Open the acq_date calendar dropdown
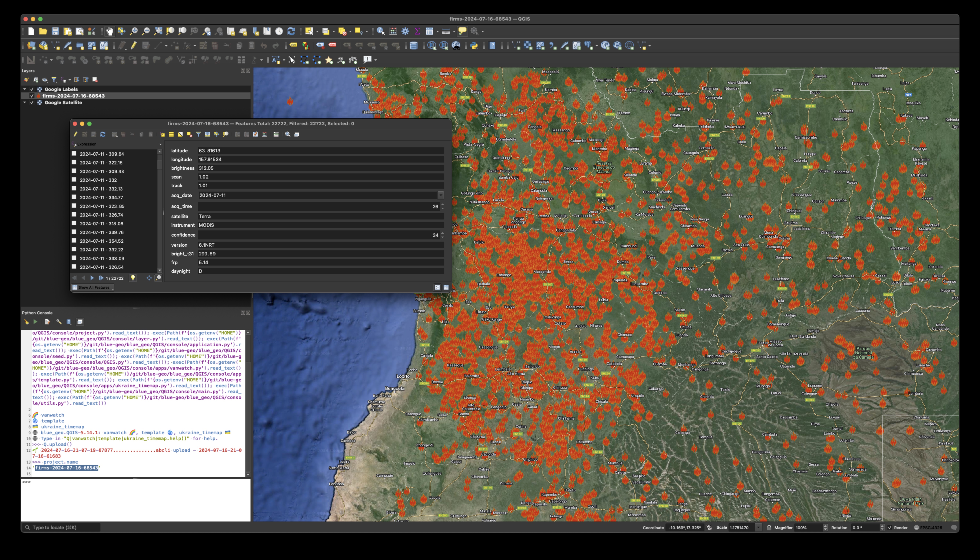Viewport: 980px width, 560px height. 441,195
